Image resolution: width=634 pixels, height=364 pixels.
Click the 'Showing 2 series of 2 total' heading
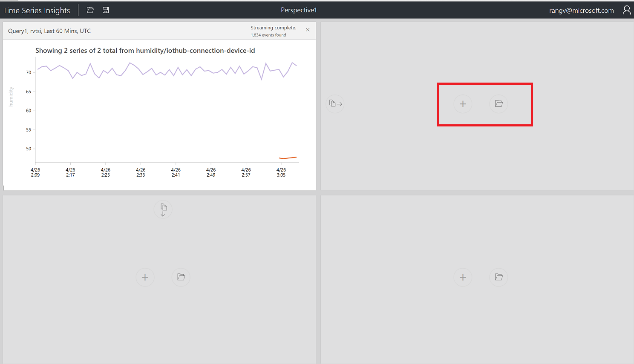[x=145, y=51]
